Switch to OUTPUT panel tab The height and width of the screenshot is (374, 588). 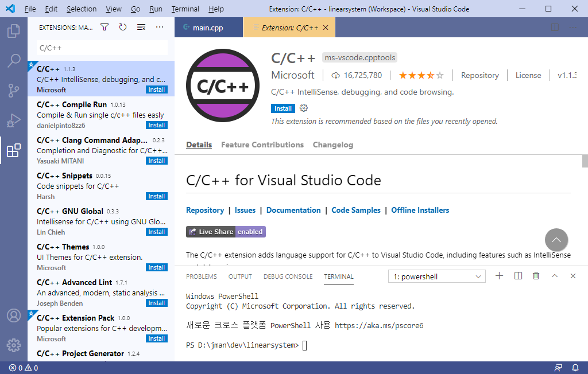click(240, 276)
